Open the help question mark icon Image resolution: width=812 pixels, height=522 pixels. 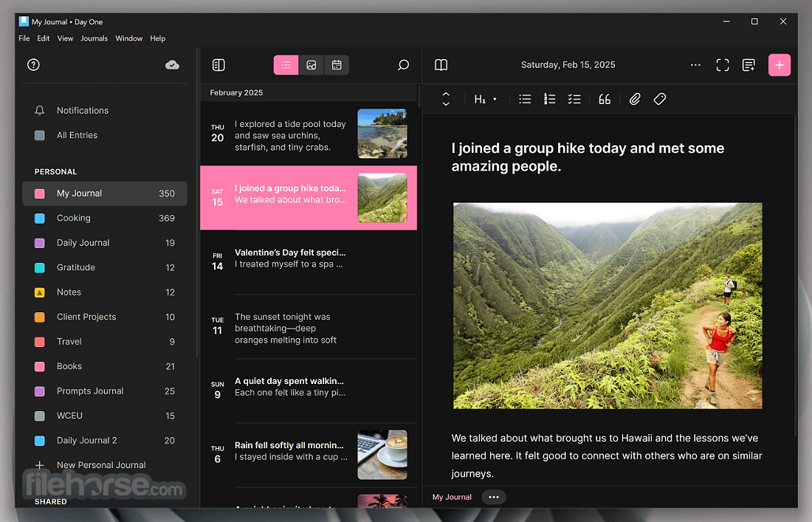[x=33, y=65]
